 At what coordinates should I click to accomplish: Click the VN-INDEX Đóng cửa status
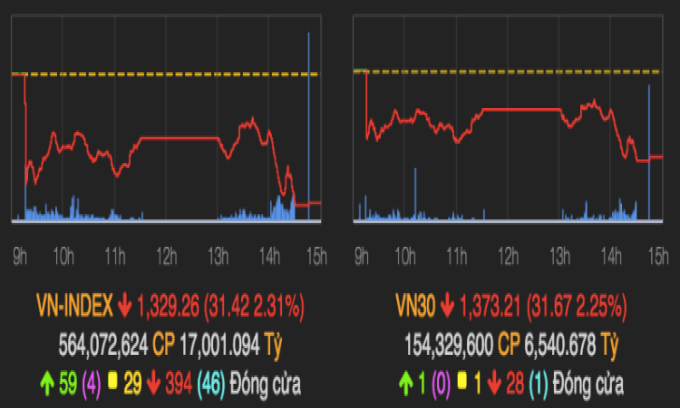[265, 384]
